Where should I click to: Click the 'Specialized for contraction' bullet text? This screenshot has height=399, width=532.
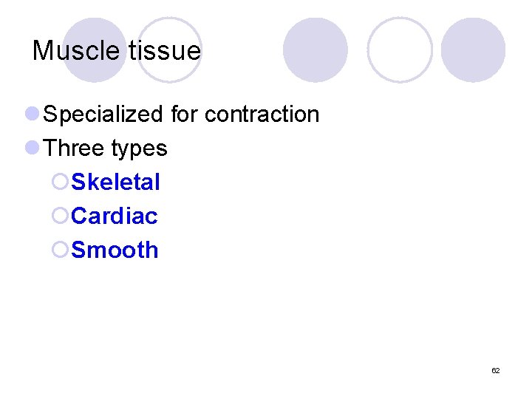click(x=181, y=115)
